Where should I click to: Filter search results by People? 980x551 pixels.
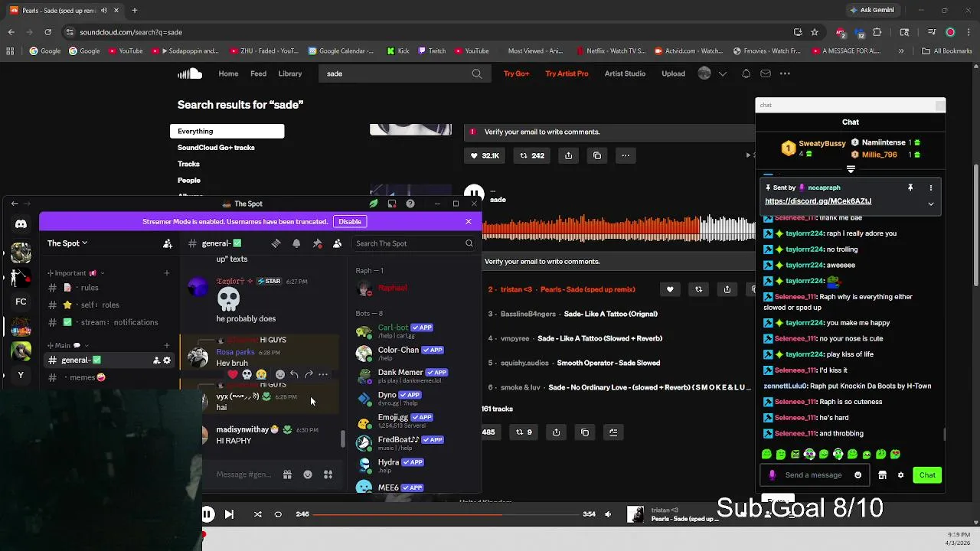(x=189, y=181)
